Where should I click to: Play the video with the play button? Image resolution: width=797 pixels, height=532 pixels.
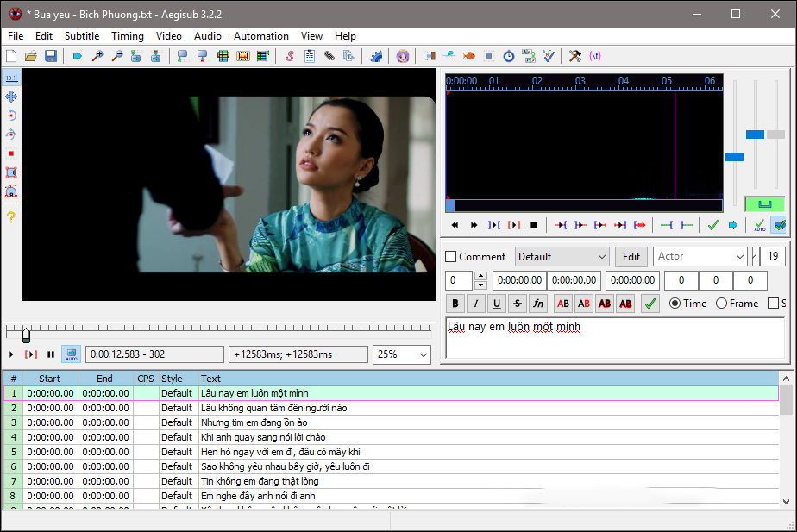(9, 354)
